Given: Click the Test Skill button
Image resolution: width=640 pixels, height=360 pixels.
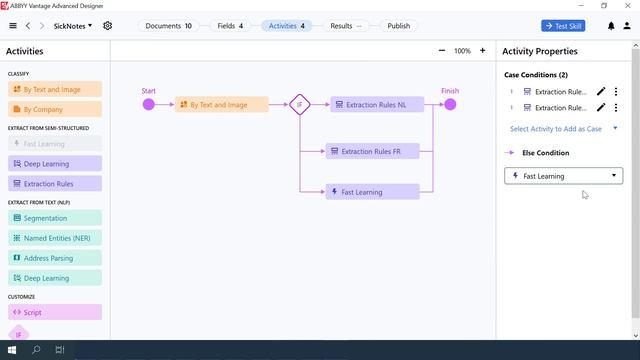Looking at the screenshot, I should point(563,26).
